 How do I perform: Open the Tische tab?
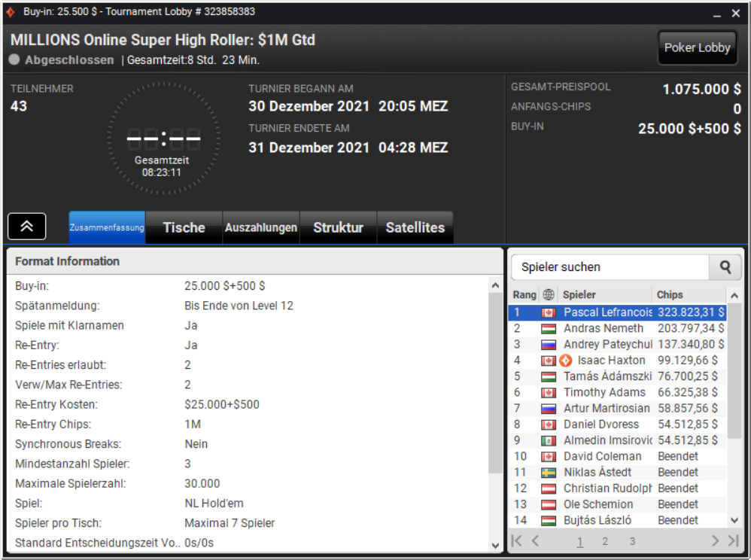184,227
